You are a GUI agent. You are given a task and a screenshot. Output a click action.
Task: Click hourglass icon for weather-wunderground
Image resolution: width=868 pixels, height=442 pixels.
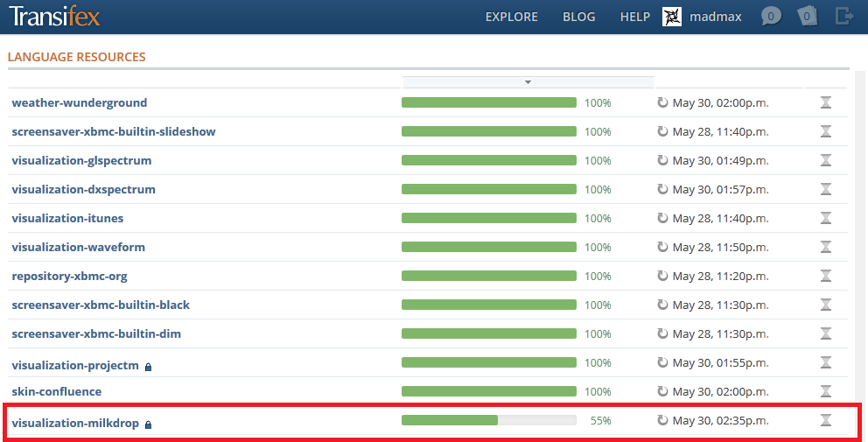[826, 102]
